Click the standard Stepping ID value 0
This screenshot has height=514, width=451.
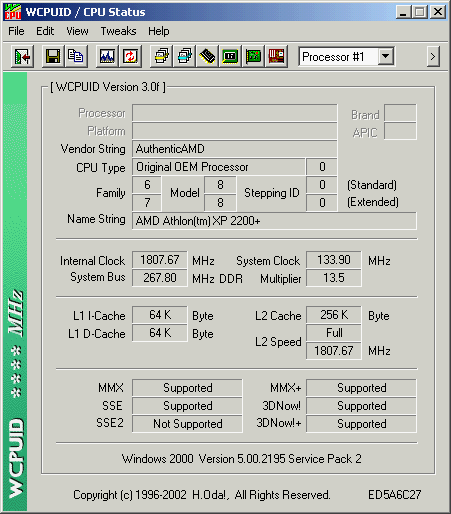click(322, 185)
